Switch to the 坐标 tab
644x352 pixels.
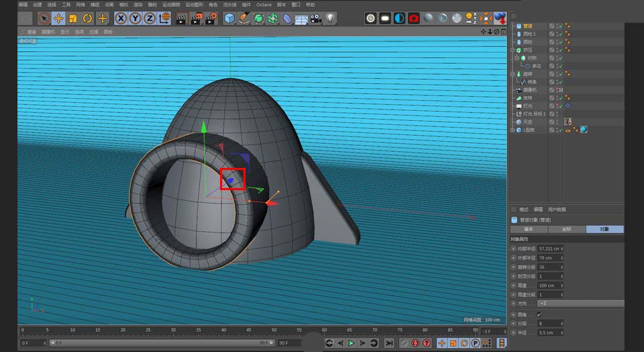[x=567, y=229]
